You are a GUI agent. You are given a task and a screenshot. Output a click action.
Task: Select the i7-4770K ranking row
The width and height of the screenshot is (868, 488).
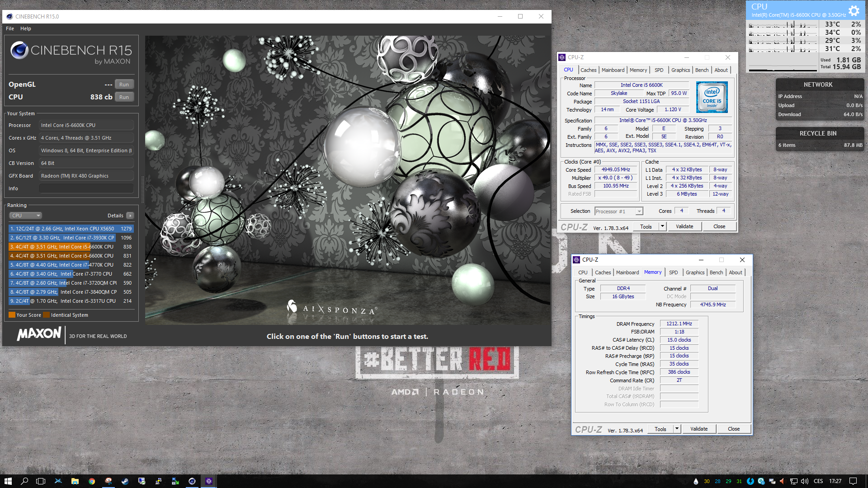pyautogui.click(x=71, y=265)
